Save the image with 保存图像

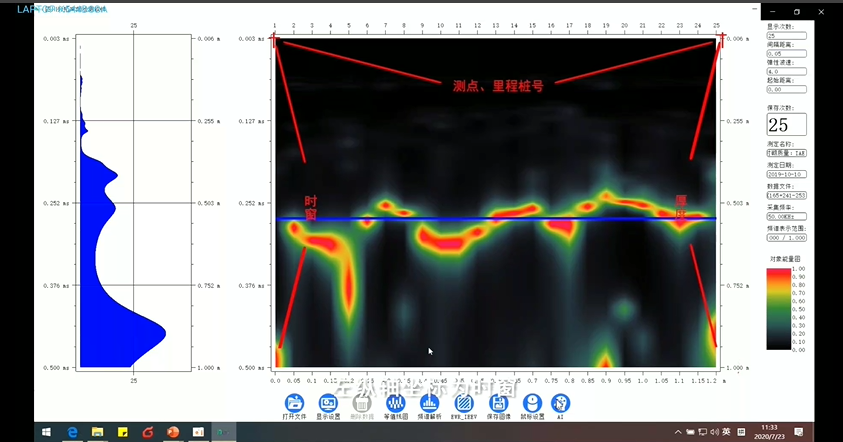498,402
